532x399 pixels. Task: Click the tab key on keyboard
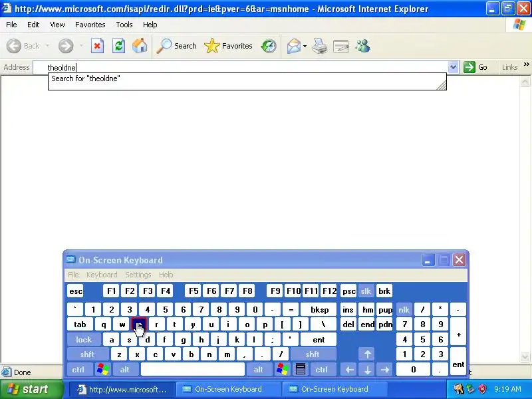tap(80, 325)
